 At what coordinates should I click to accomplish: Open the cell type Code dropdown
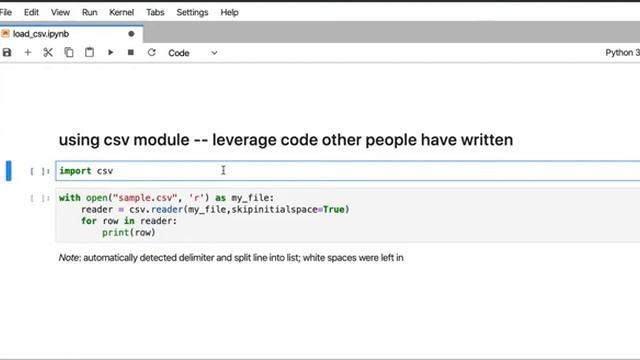[193, 53]
